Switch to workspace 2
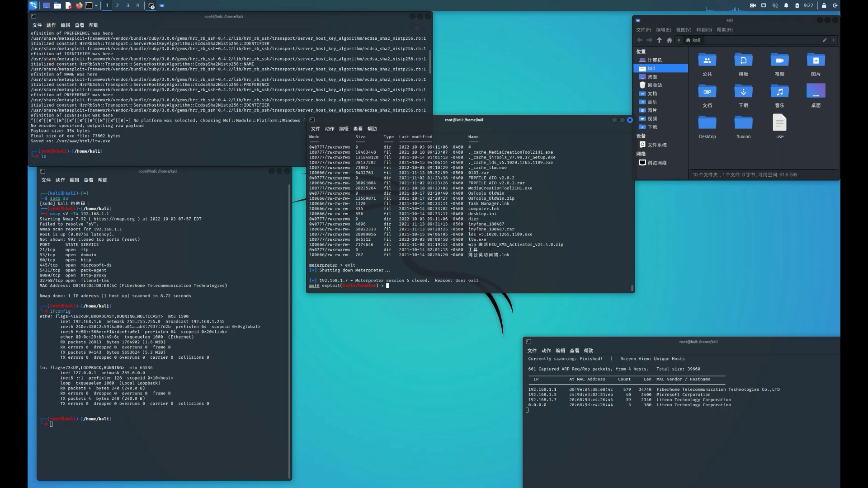868x488 pixels. pyautogui.click(x=117, y=5)
